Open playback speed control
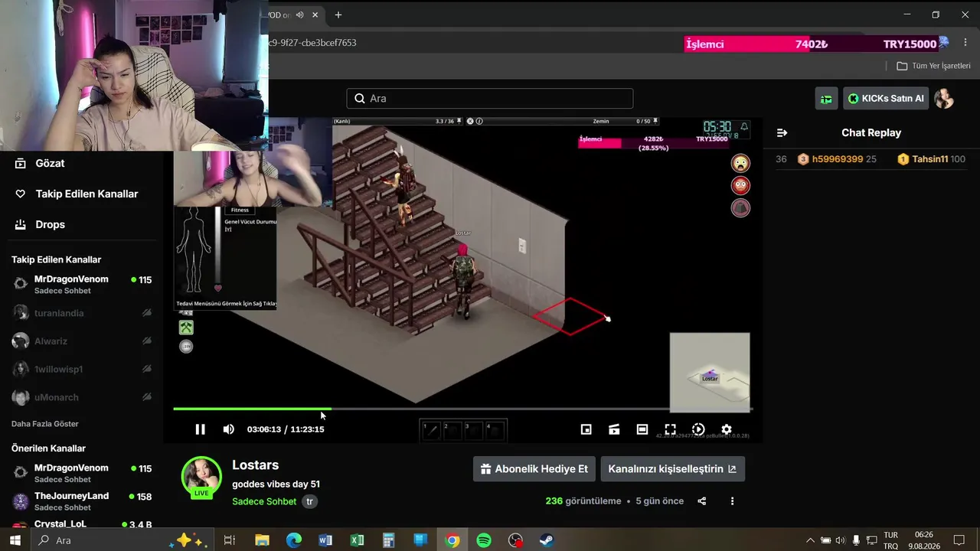Screen dimensions: 980x551 click(698, 429)
